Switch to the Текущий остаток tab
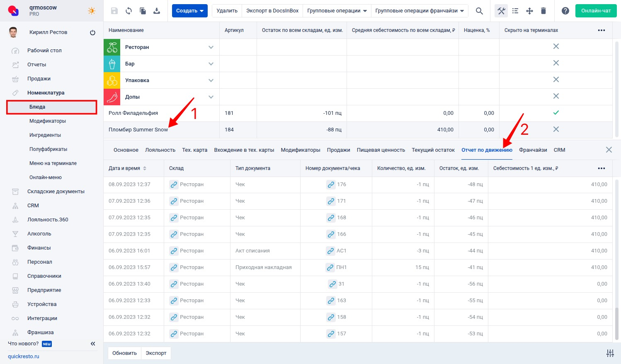The image size is (621, 364). [433, 150]
